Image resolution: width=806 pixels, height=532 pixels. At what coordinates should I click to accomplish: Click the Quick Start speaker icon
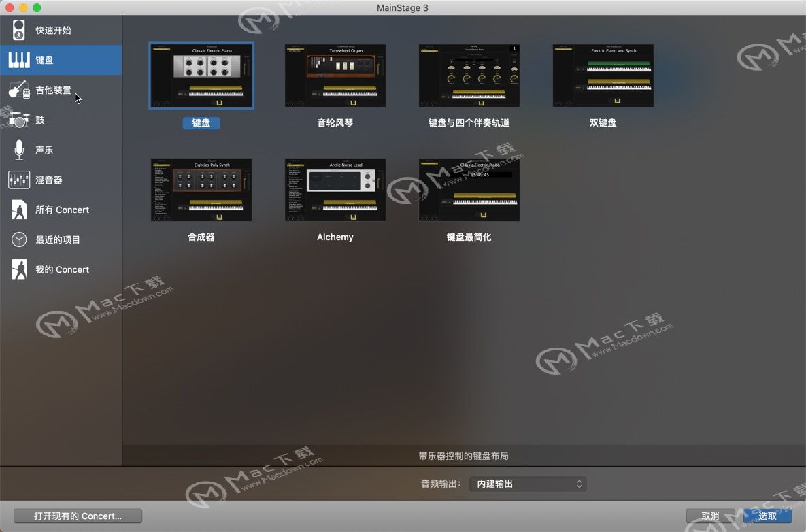[19, 31]
